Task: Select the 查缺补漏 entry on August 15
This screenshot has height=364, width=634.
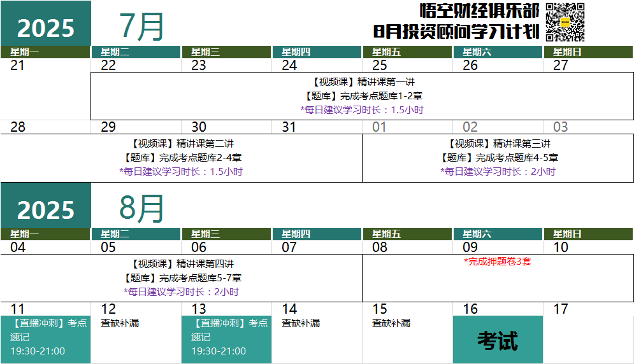Action: coord(391,323)
